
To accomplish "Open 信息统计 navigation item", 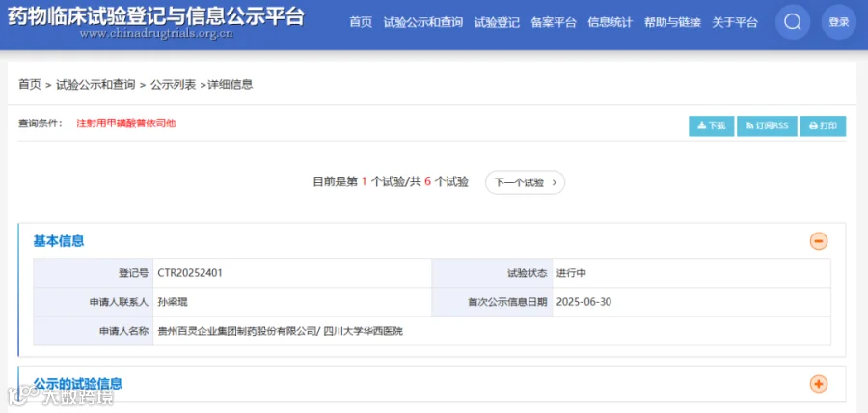I will [x=610, y=23].
